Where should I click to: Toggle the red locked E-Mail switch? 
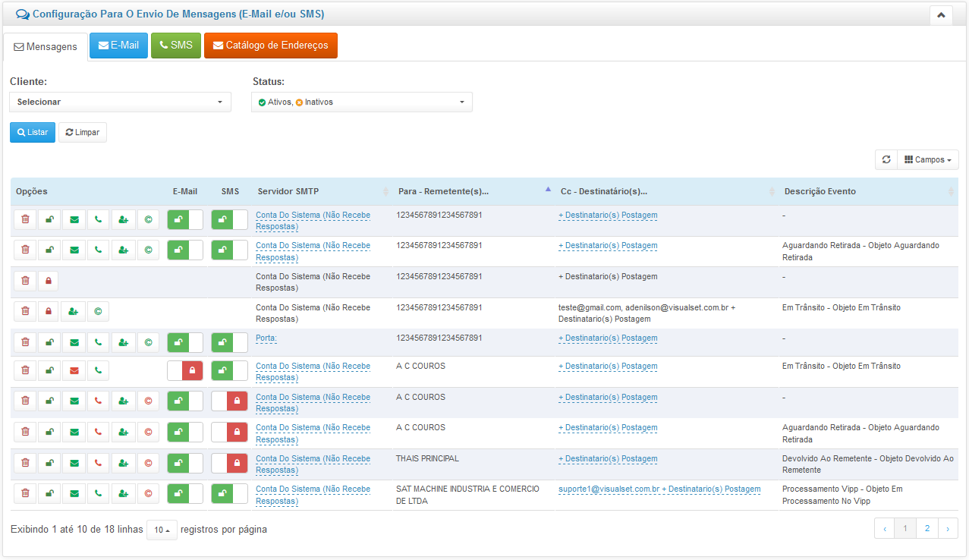pos(185,370)
